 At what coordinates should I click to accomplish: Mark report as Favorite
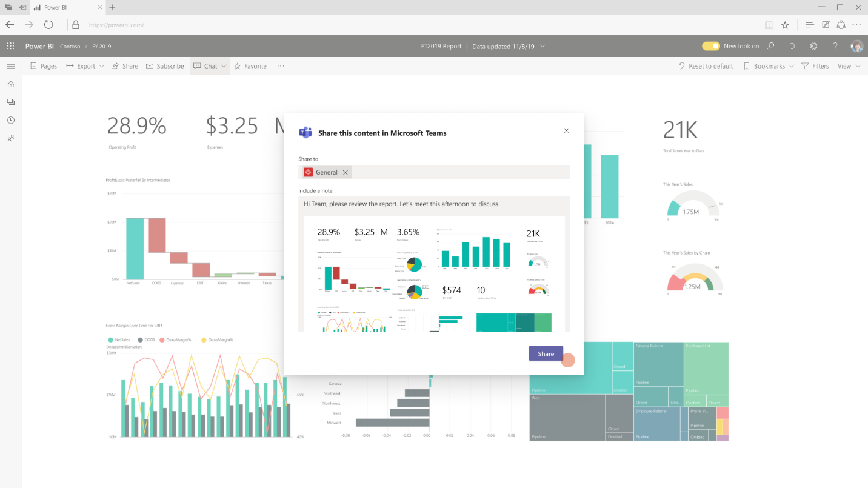coord(250,66)
